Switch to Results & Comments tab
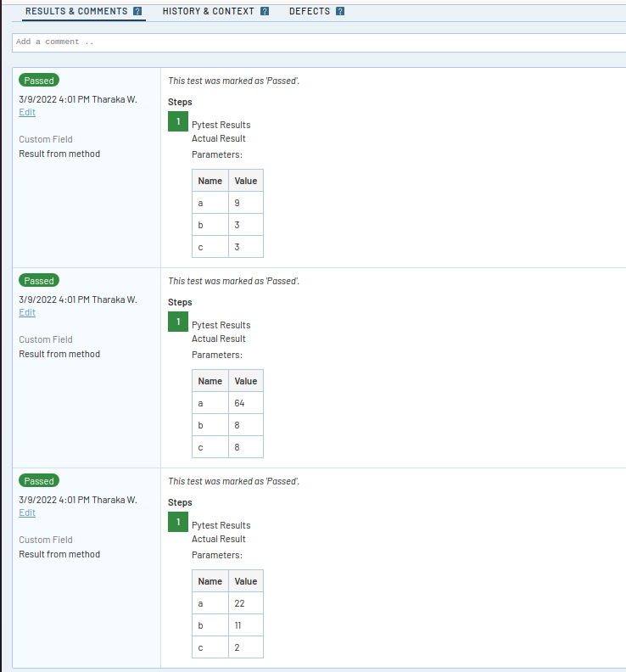 (x=76, y=11)
